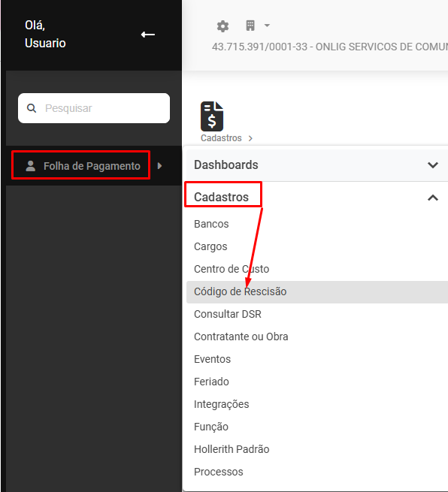Viewport: 448px width, 492px height.
Task: Open settings via the gear icon
Action: click(x=222, y=26)
